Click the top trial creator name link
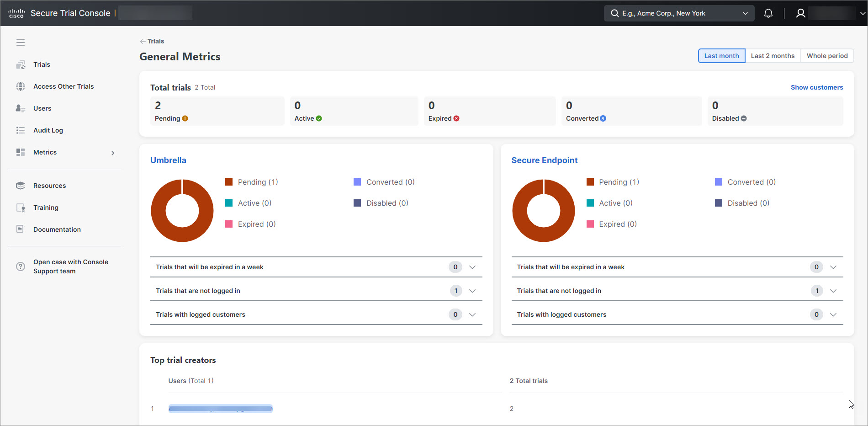The width and height of the screenshot is (868, 426). 220,409
